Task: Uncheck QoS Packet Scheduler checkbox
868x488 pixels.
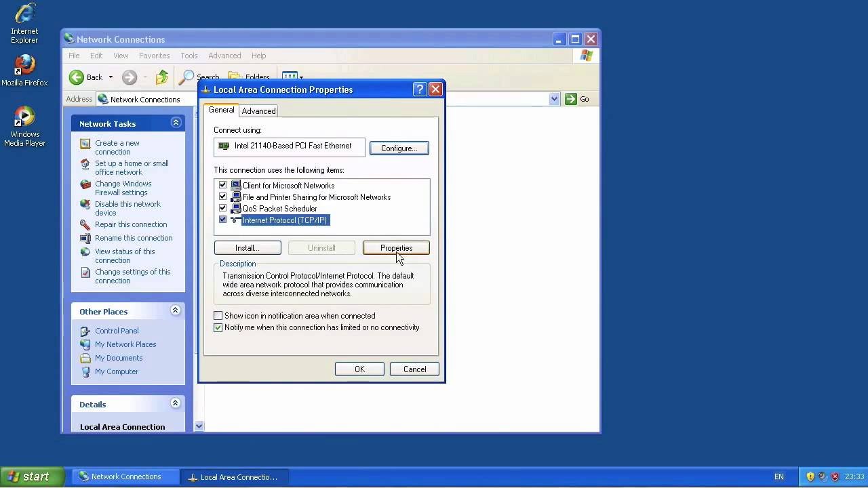Action: 222,208
